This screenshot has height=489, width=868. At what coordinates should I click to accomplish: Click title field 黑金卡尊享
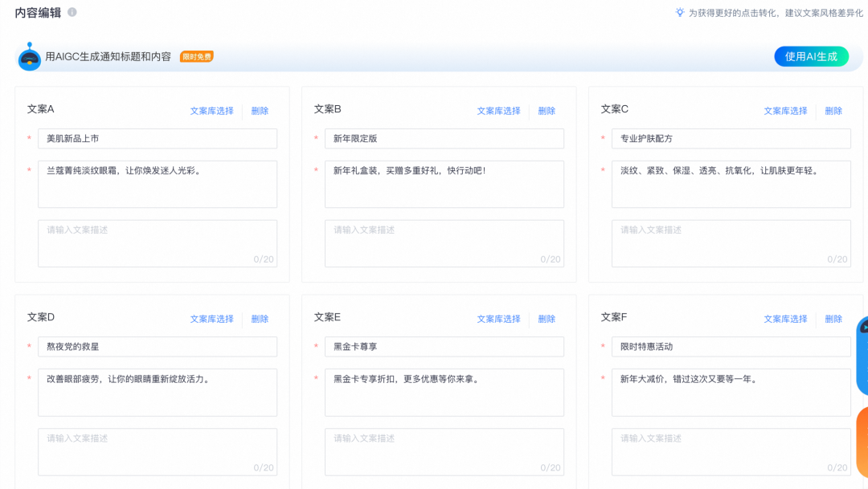tap(444, 347)
